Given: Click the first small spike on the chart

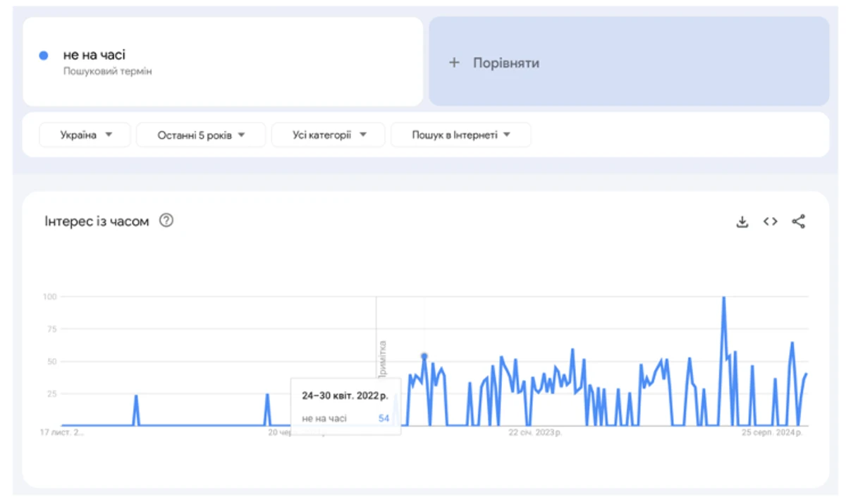Looking at the screenshot, I should (136, 397).
